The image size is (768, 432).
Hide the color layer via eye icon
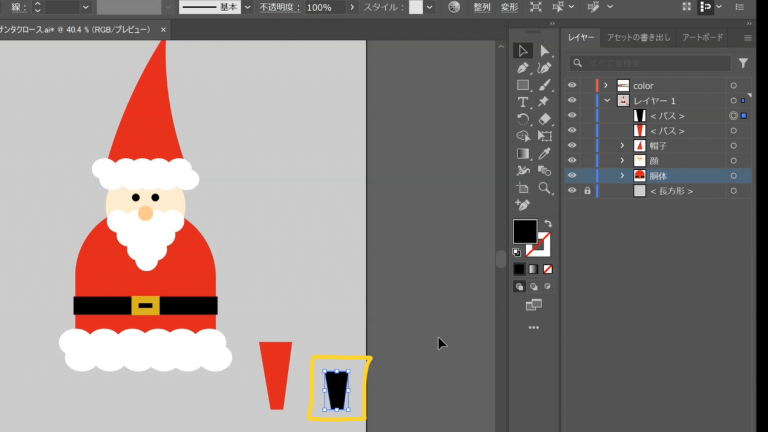[x=572, y=86]
